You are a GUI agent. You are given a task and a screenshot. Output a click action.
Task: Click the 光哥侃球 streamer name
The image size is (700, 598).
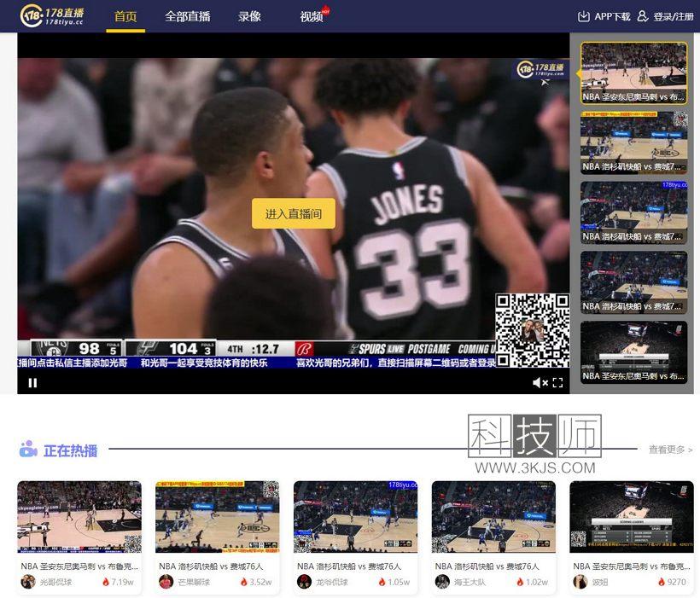[x=55, y=582]
